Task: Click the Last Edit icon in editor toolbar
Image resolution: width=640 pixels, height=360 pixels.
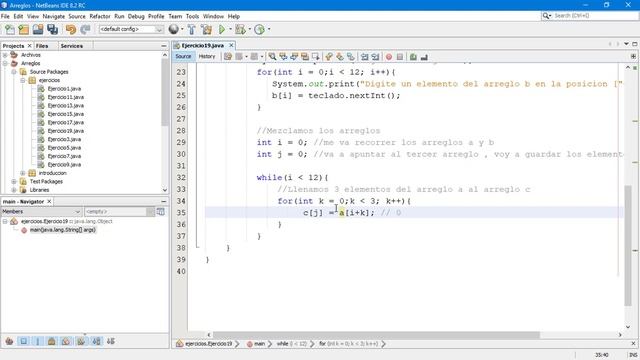Action: click(228, 57)
